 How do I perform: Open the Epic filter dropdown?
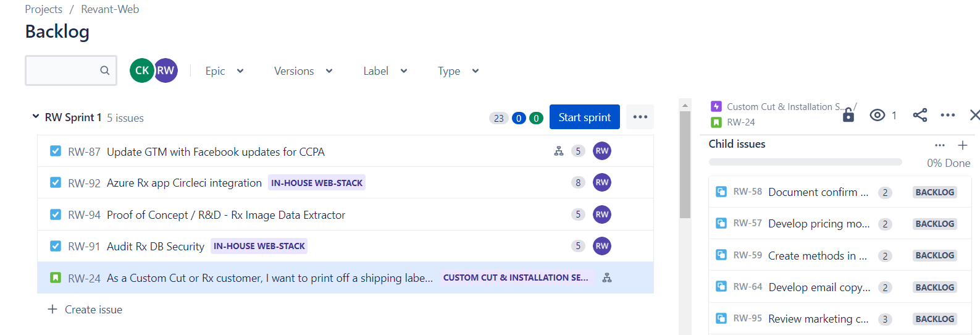coord(224,71)
